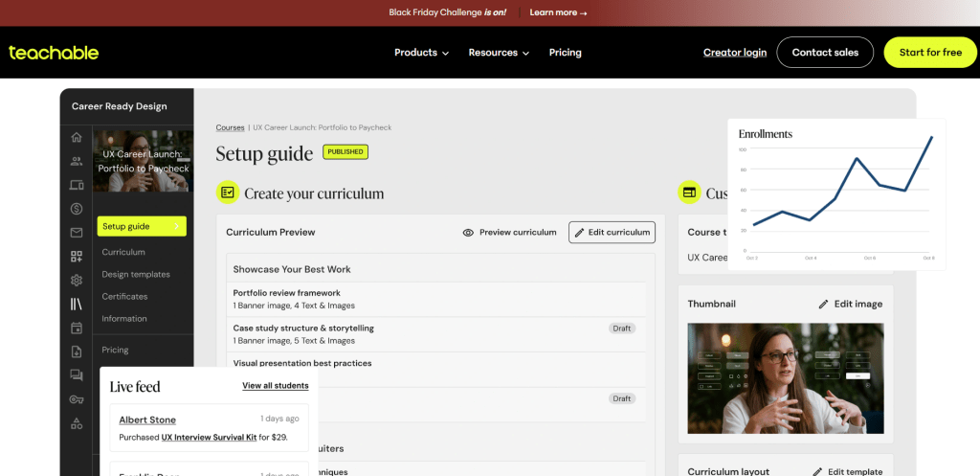
Task: Go to the Pricing page in top nav
Action: tap(565, 53)
